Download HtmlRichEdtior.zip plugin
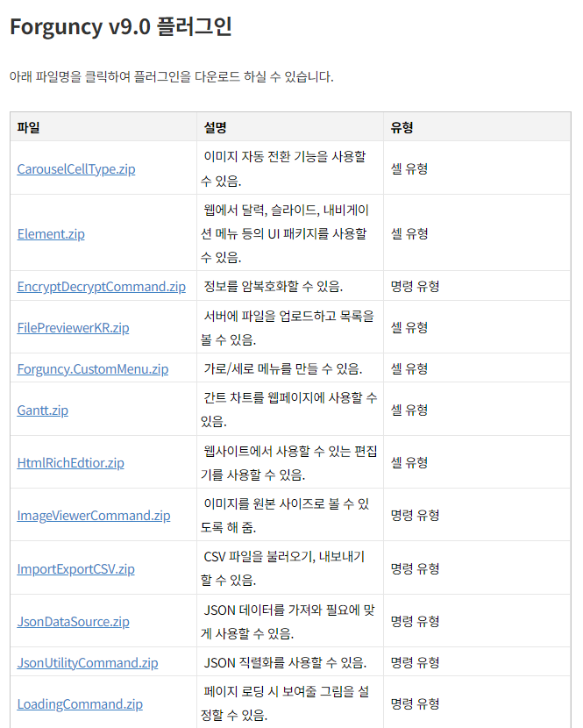The height and width of the screenshot is (728, 583). (x=70, y=463)
